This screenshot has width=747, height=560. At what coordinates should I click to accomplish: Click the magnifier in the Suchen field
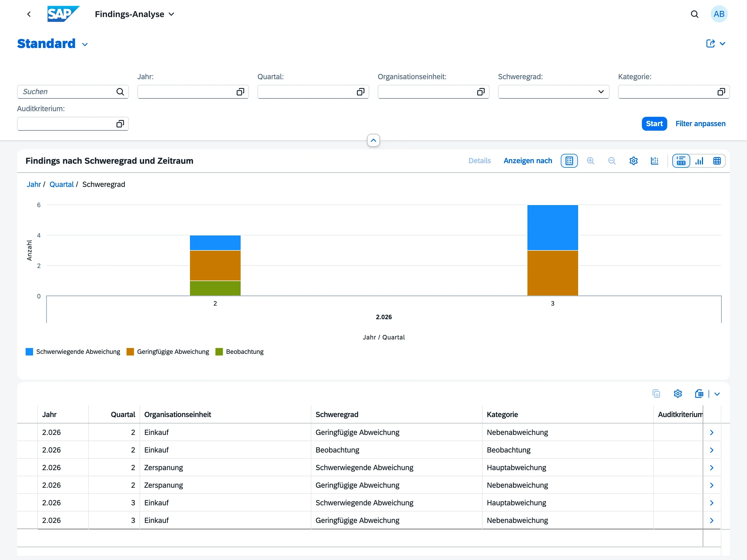[x=120, y=92]
